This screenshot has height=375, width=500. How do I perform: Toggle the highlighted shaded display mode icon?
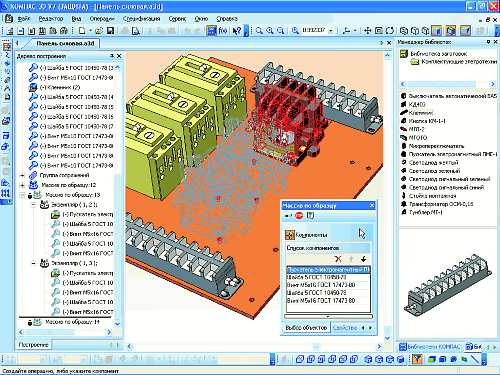pyautogui.click(x=436, y=31)
